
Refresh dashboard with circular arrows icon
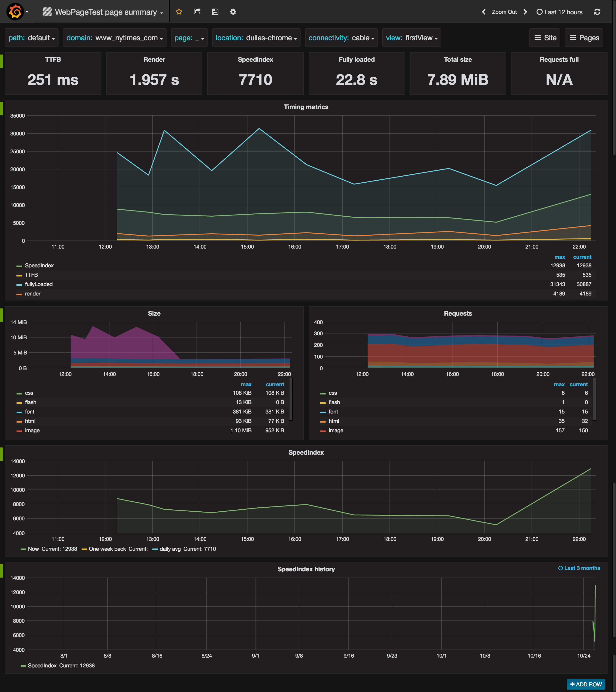click(x=597, y=12)
